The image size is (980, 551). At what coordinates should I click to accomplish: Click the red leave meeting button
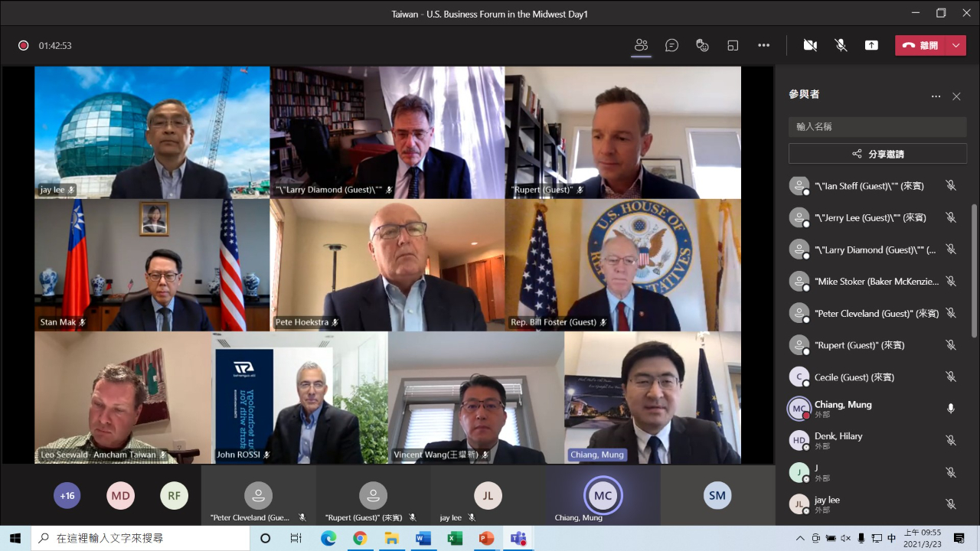click(x=921, y=45)
